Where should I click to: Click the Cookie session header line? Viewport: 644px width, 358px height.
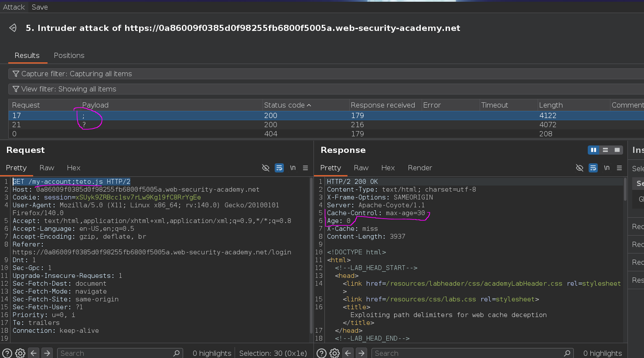tap(107, 197)
